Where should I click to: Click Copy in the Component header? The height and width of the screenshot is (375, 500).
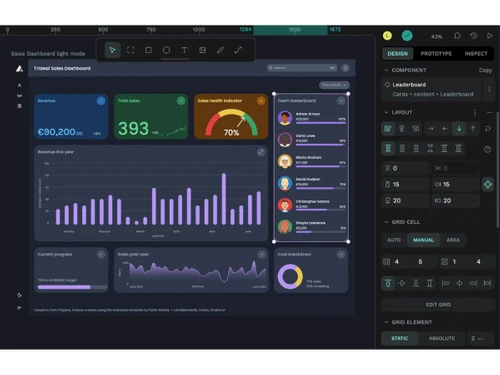(485, 70)
